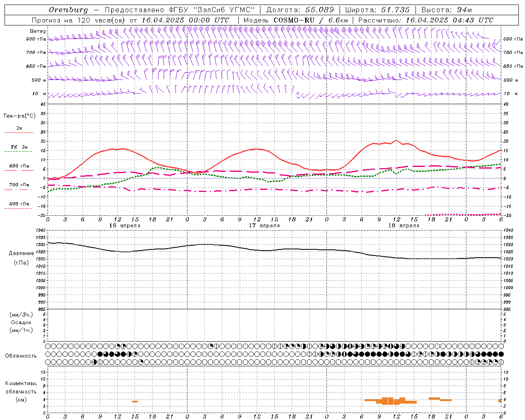The image size is (525, 420).
Task: Click the Осадки precipitation label
Action: pos(21,322)
